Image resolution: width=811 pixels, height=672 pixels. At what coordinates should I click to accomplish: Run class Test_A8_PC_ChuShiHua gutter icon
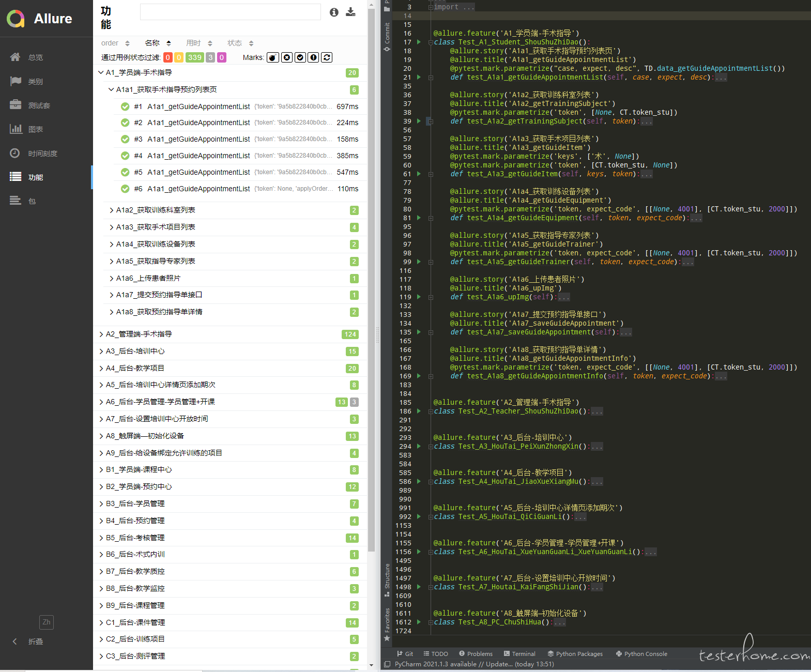coord(419,622)
